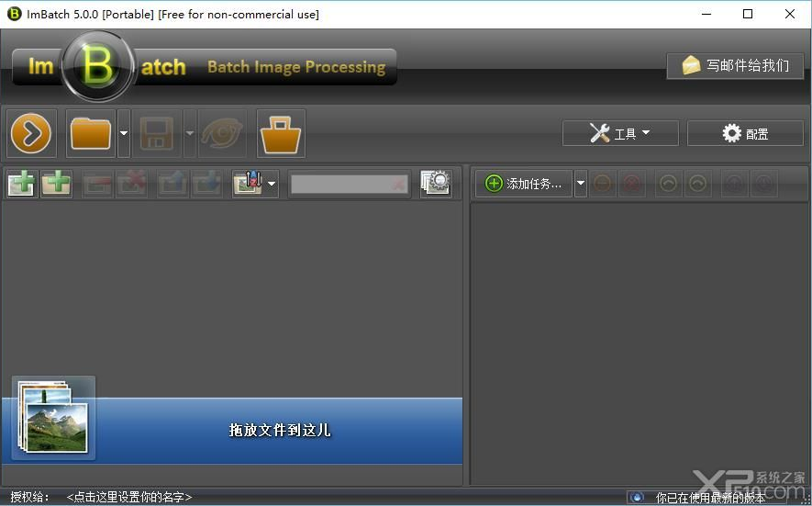Viewport: 812px width, 506px height.
Task: Open the shopping bag store icon
Action: click(x=281, y=134)
